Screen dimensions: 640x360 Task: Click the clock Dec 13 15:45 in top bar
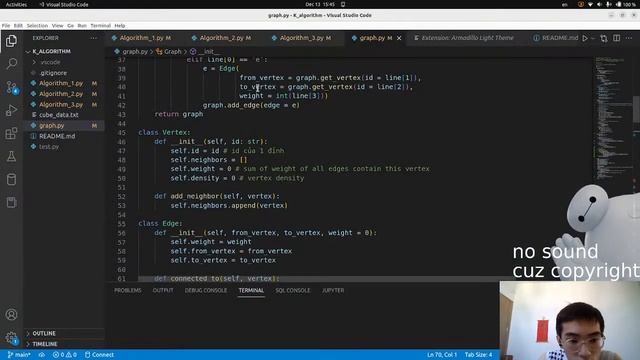tap(320, 4)
